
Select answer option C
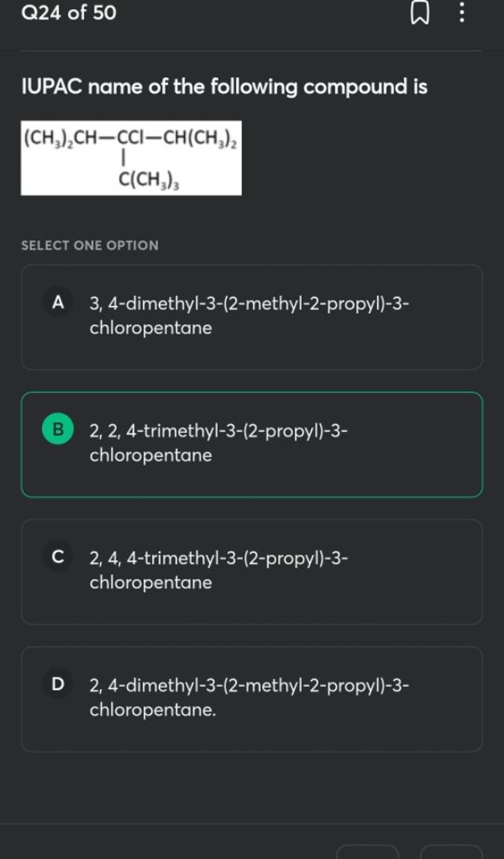pyautogui.click(x=252, y=571)
